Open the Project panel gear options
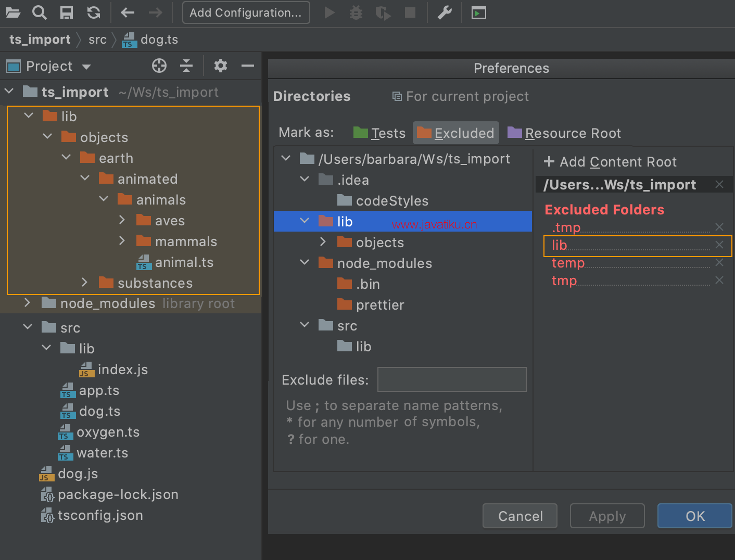 point(221,66)
